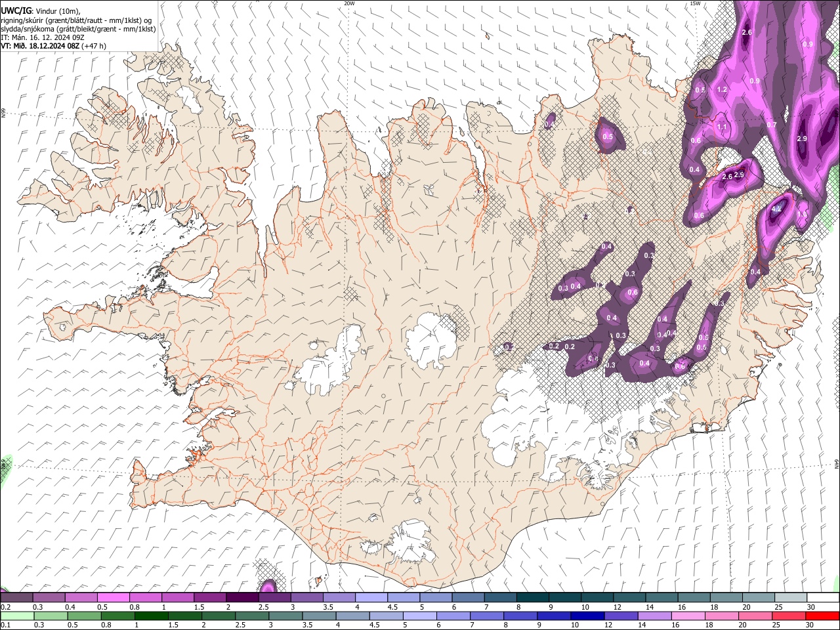This screenshot has height=630, width=840.
Task: Click the 0.7 snowfall value on the map
Action: point(772,125)
